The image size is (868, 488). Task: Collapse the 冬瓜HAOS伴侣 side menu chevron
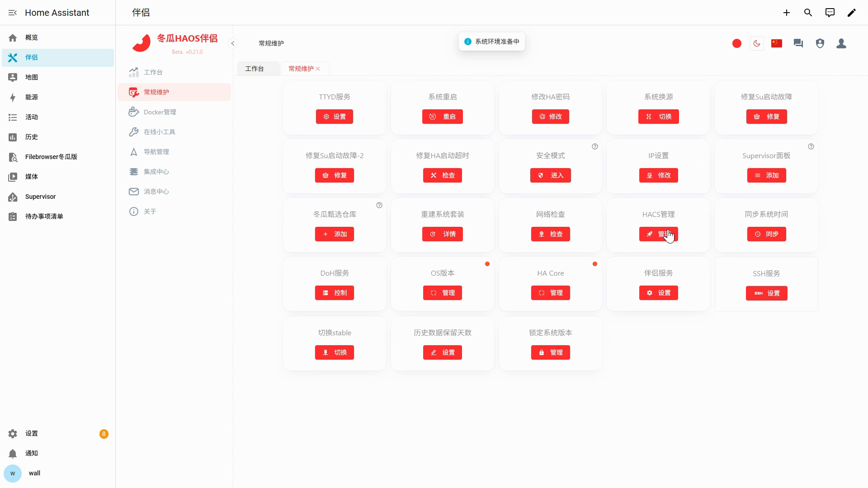(x=233, y=43)
